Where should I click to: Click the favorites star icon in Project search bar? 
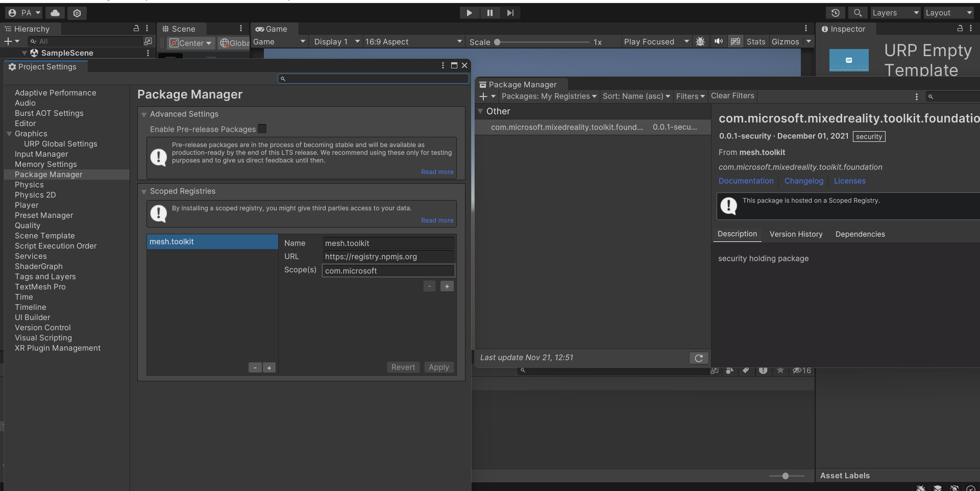pos(780,371)
